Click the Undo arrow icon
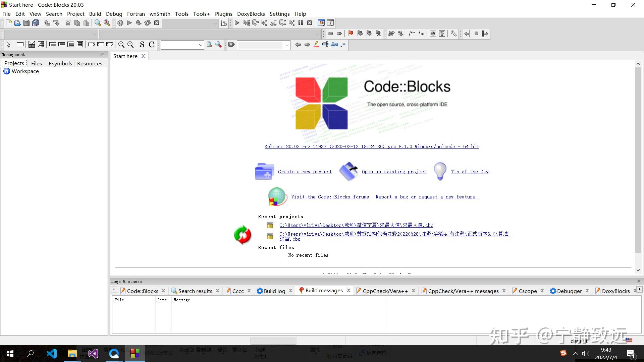 (x=47, y=23)
